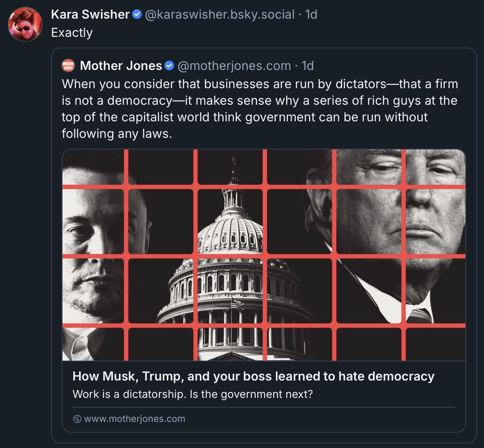Viewport: 484px width, 448px height.
Task: Click the Capitol dome in article image
Action: [230, 228]
